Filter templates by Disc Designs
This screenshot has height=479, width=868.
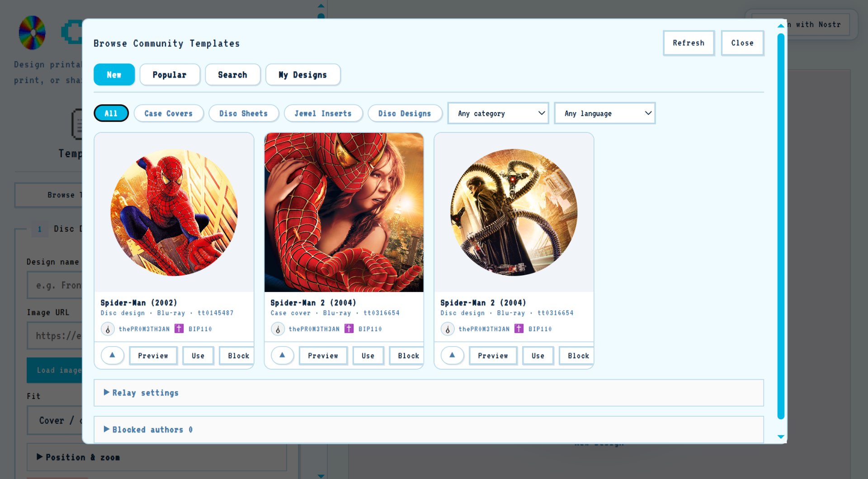[405, 113]
